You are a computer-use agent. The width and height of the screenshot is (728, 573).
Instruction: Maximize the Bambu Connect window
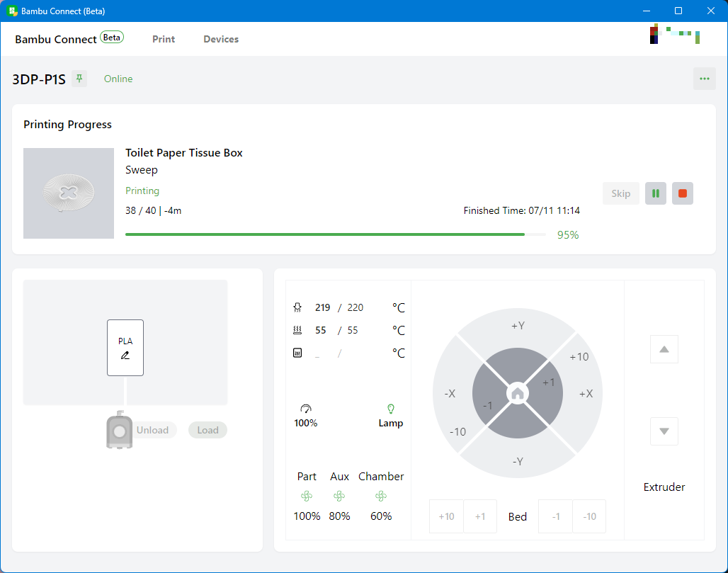pos(678,11)
